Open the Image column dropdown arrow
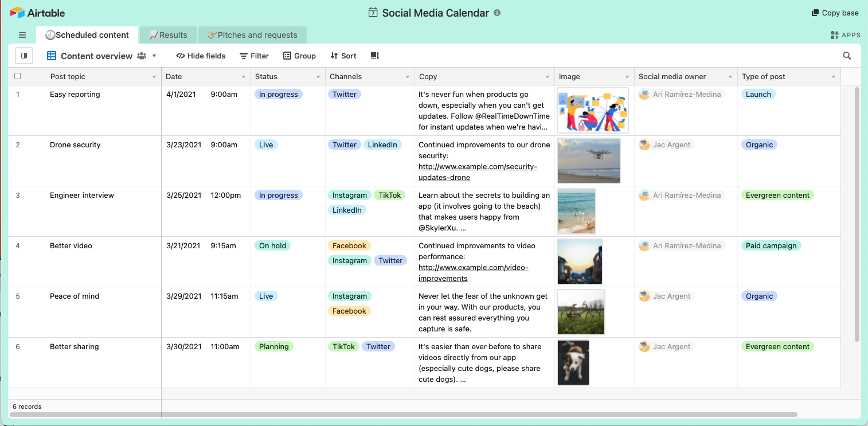Image resolution: width=868 pixels, height=426 pixels. 627,77
